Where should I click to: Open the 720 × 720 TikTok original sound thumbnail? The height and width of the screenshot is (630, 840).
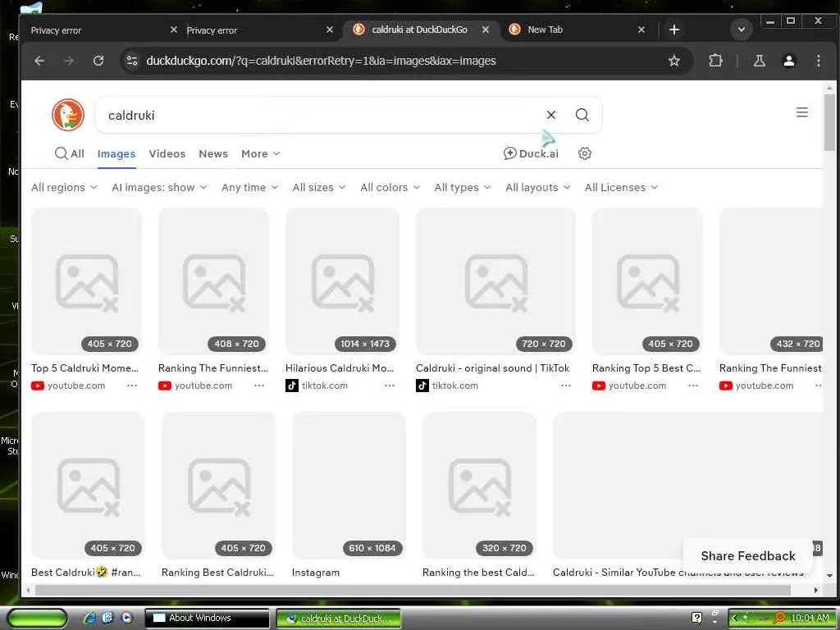click(495, 281)
